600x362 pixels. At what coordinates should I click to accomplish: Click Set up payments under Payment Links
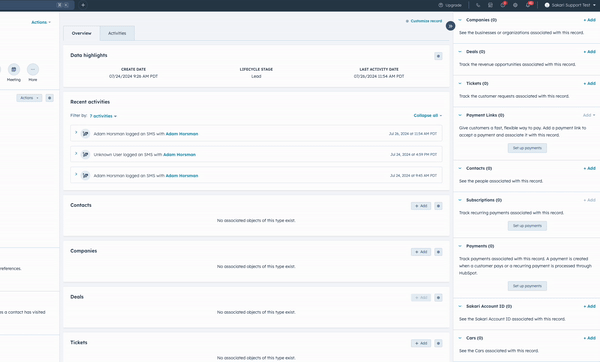527,148
